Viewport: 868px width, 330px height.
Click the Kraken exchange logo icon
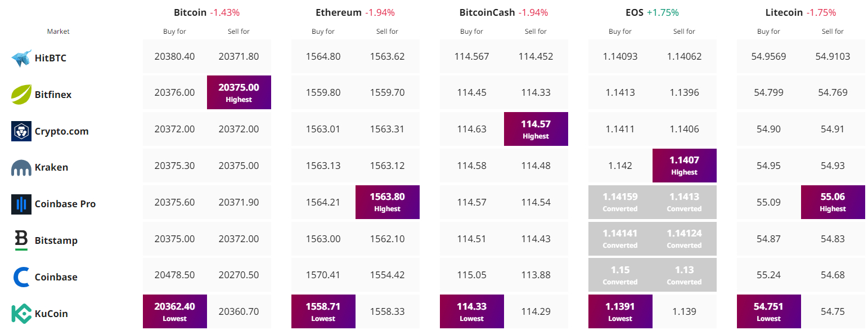point(21,168)
